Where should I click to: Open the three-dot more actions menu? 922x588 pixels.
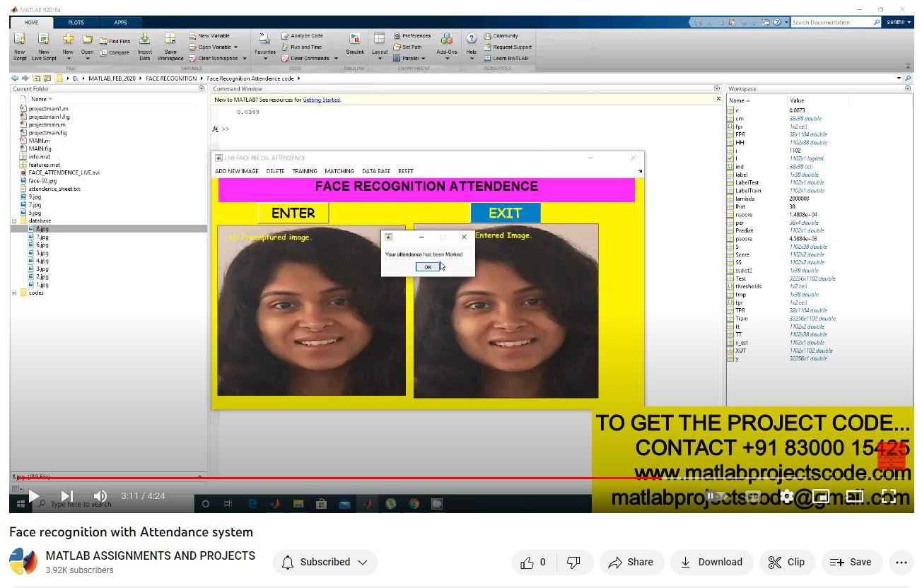tap(901, 563)
